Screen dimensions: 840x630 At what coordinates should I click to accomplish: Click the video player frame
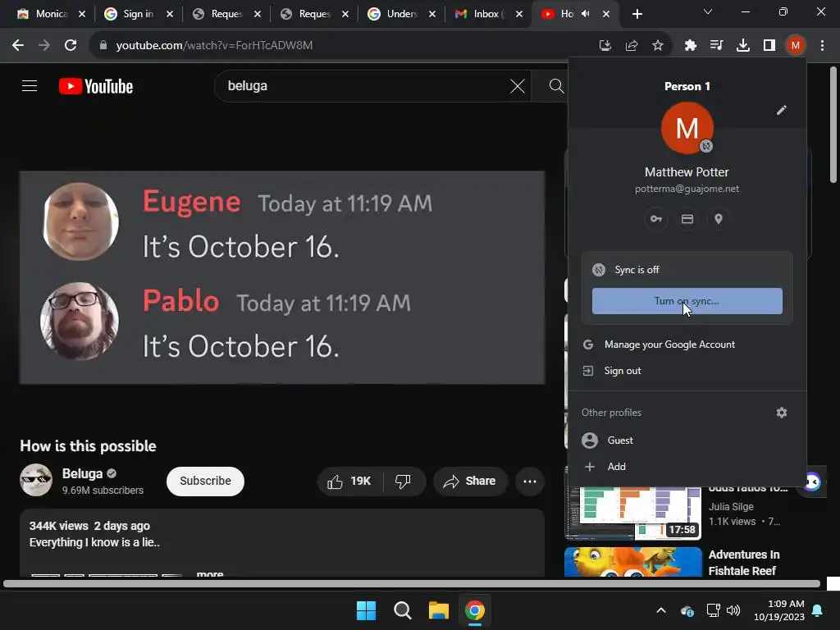coord(282,277)
